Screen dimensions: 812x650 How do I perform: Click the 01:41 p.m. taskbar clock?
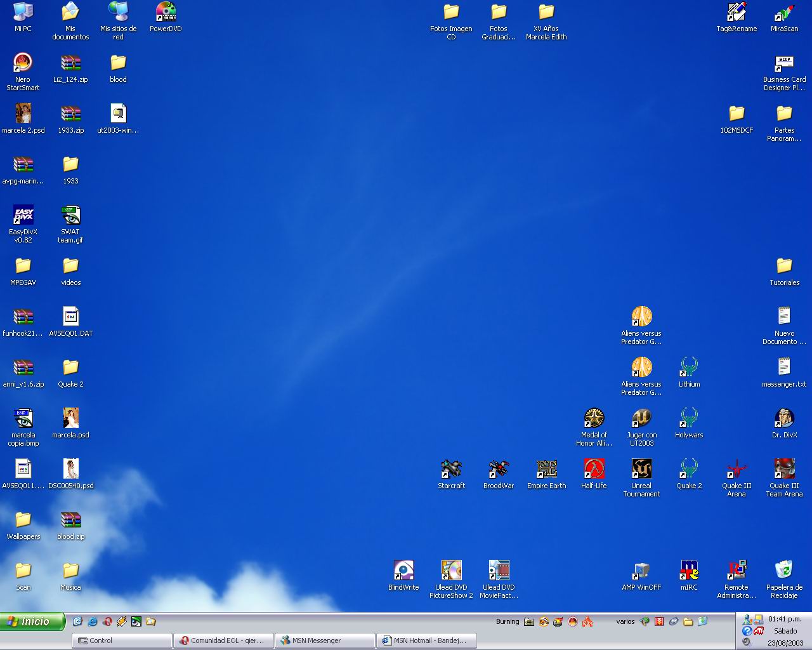pyautogui.click(x=785, y=619)
